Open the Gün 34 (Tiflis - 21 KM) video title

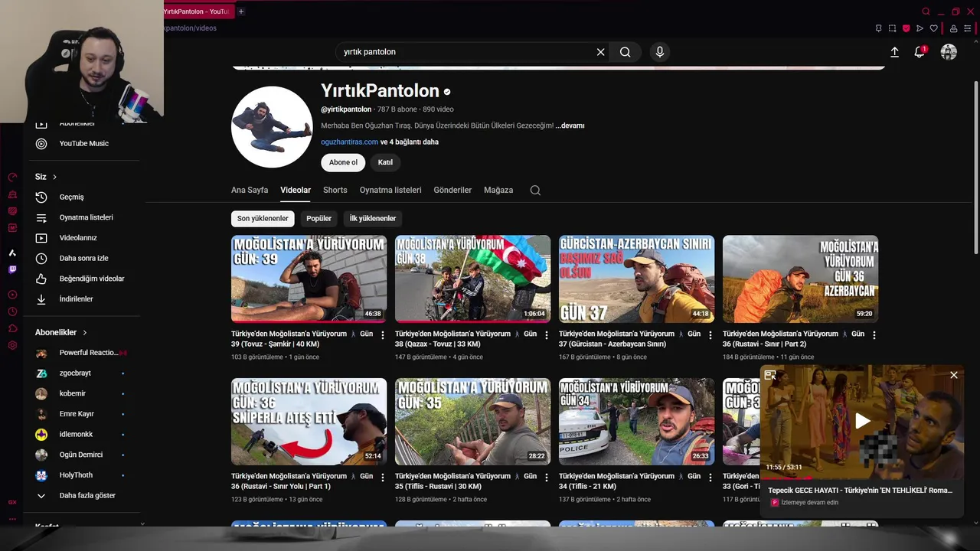tap(630, 481)
